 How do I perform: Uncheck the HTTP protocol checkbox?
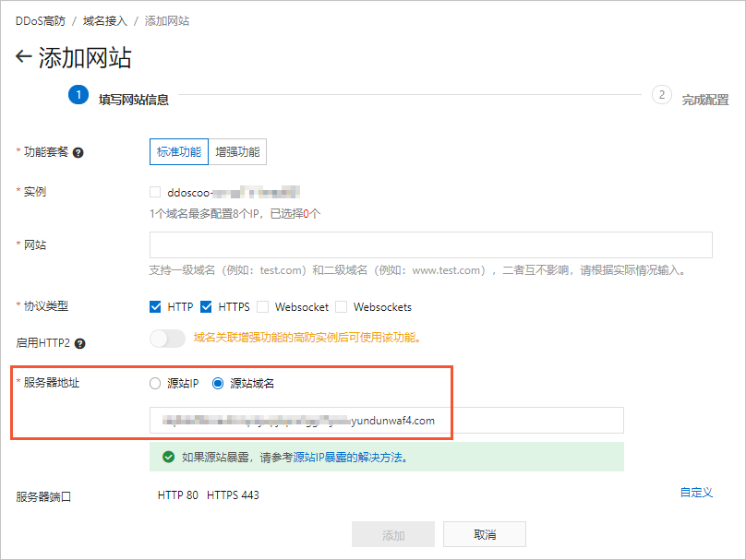coord(155,306)
